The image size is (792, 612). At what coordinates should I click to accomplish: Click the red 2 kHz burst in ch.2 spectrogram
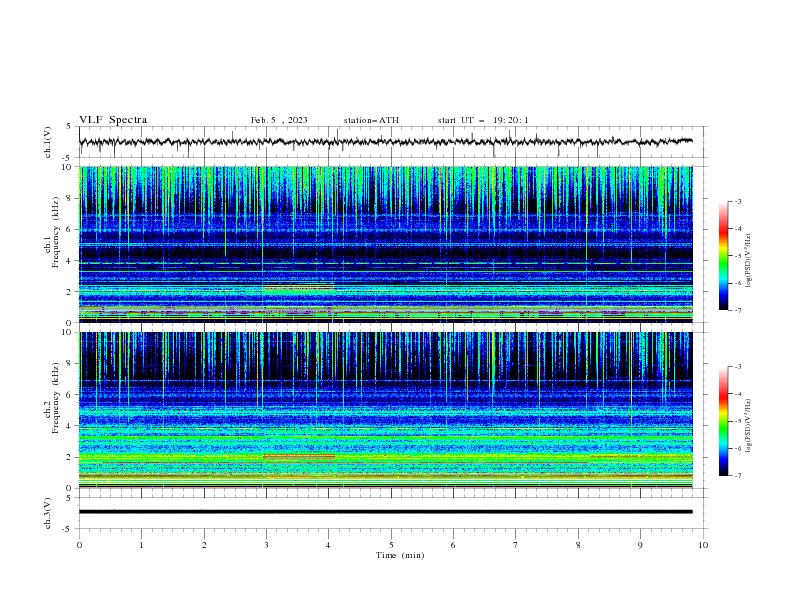pos(299,457)
